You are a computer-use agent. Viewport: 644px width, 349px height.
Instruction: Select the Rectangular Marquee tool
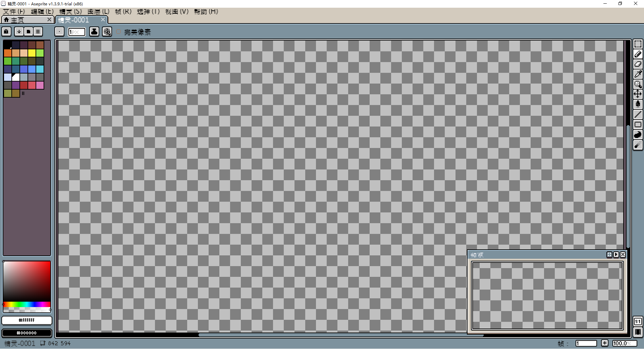(638, 44)
